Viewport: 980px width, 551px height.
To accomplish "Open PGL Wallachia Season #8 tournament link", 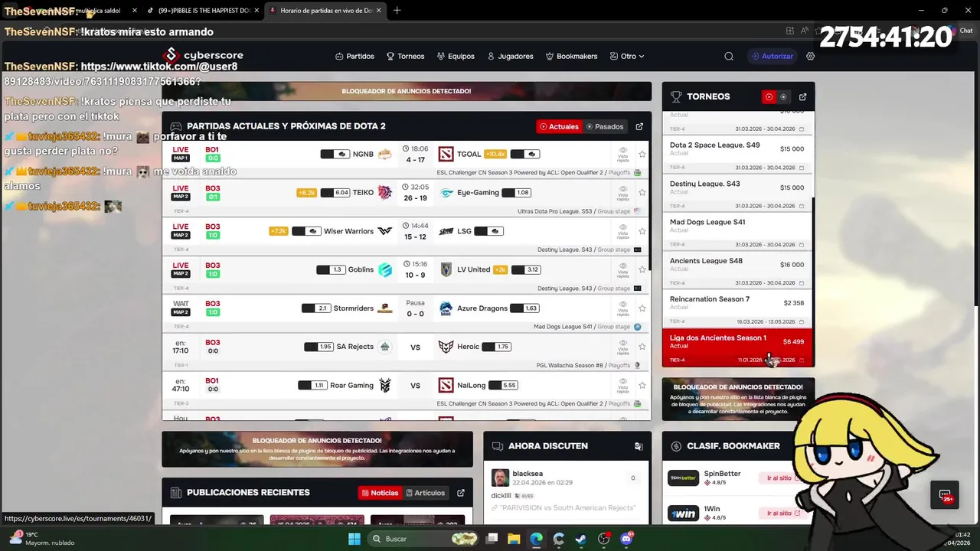I will tap(570, 365).
